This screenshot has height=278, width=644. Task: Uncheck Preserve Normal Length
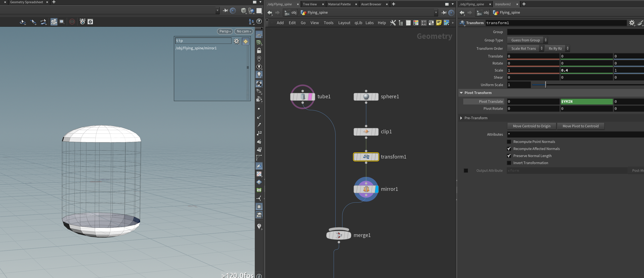tap(509, 156)
